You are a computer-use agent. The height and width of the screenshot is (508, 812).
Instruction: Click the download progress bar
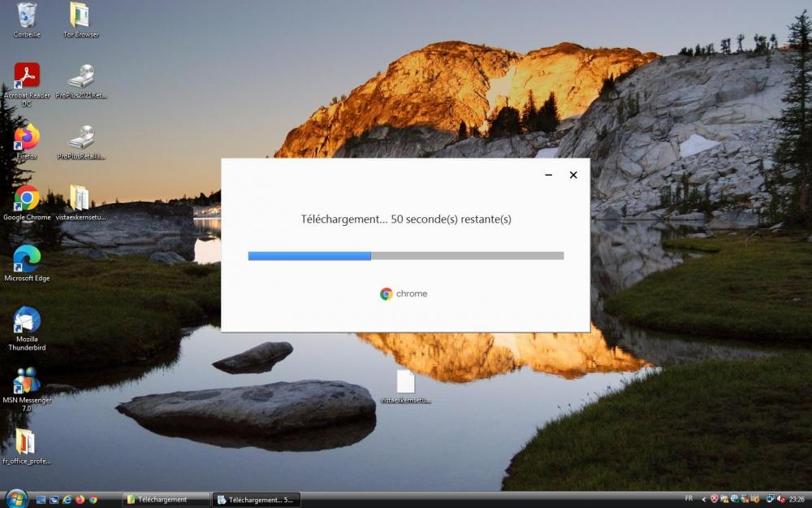click(404, 254)
